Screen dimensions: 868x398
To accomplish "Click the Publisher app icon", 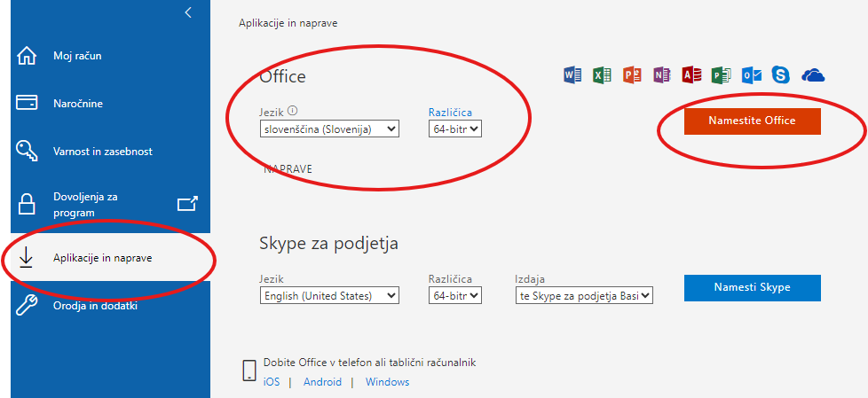I will click(722, 74).
